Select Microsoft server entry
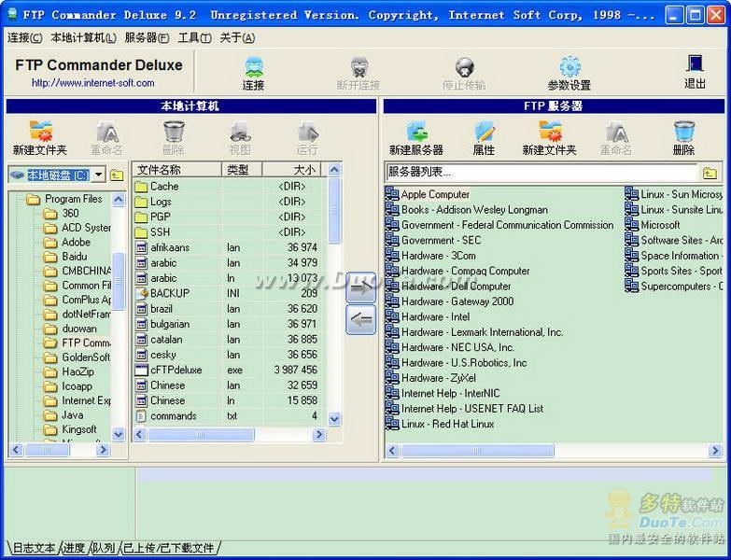731x560 pixels. (652, 225)
